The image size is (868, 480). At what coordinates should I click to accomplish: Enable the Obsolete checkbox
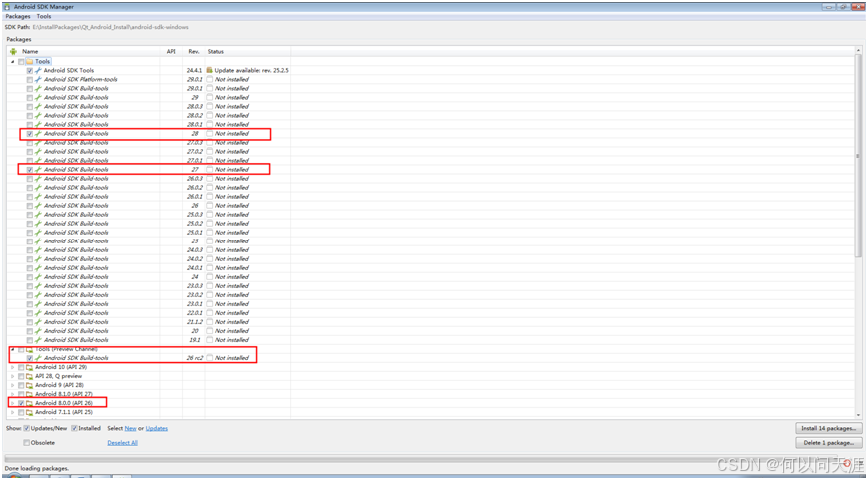tap(27, 443)
